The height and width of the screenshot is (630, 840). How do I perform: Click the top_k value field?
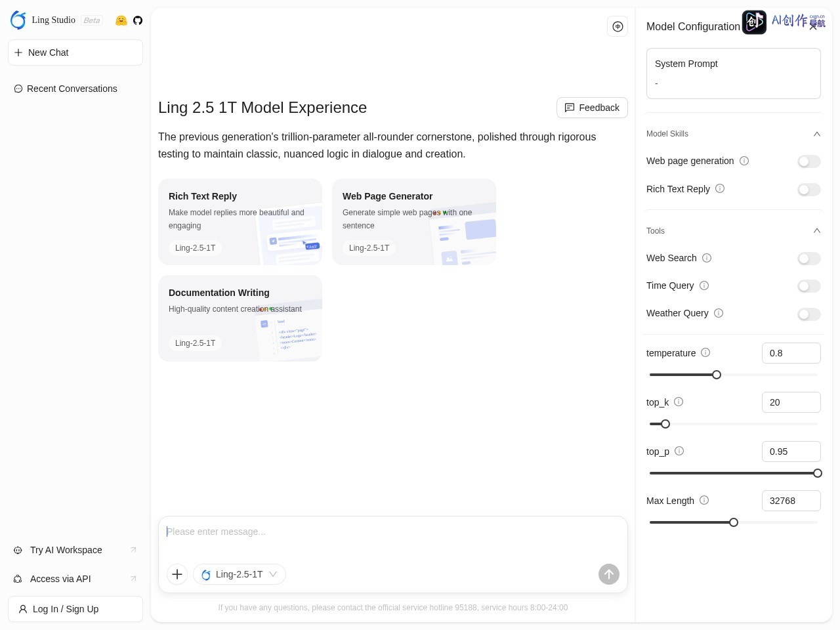tap(791, 402)
